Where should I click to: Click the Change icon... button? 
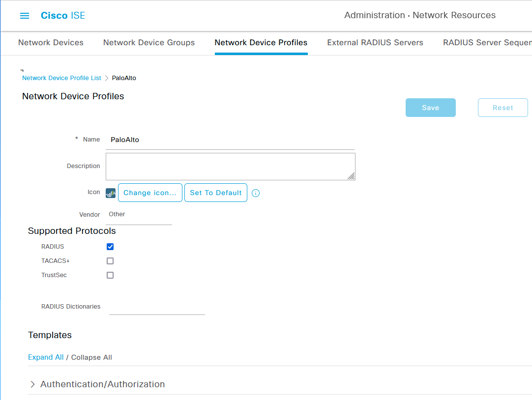pyautogui.click(x=150, y=193)
